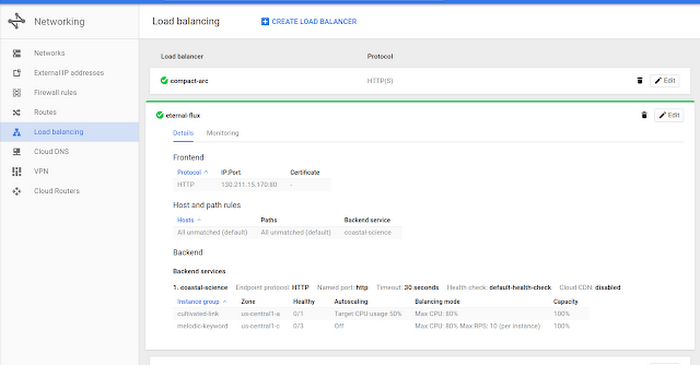The width and height of the screenshot is (700, 365).
Task: Click the Backend service column header
Action: [367, 220]
